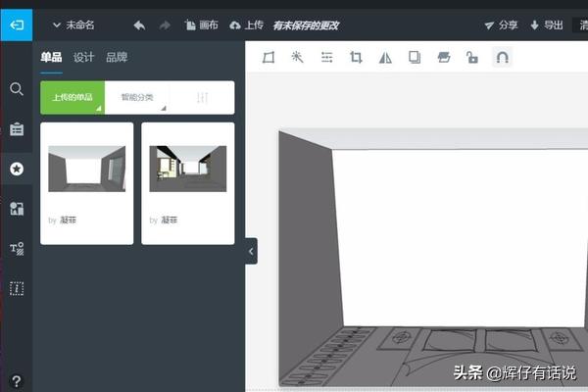The image size is (588, 392).
Task: Open the text tool in left sidebar
Action: click(x=17, y=248)
